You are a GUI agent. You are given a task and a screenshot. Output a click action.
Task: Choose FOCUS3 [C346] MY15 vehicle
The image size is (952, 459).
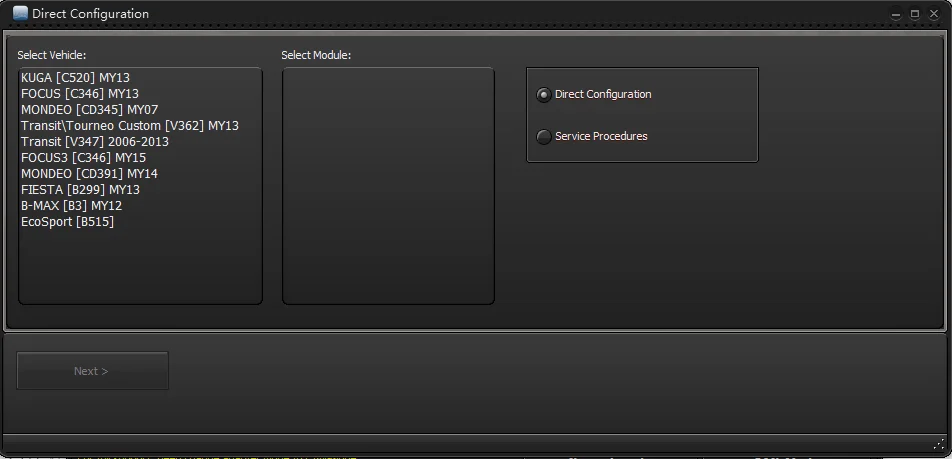click(83, 158)
